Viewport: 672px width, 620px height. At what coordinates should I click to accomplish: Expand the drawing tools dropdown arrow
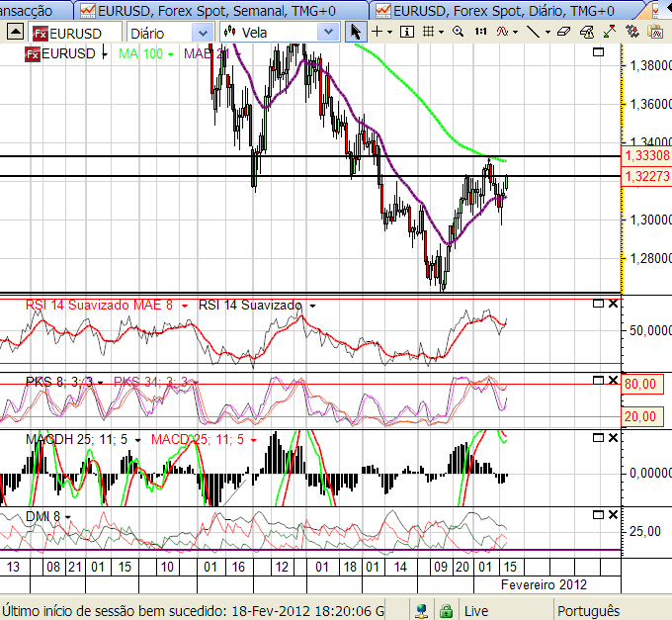[x=547, y=33]
